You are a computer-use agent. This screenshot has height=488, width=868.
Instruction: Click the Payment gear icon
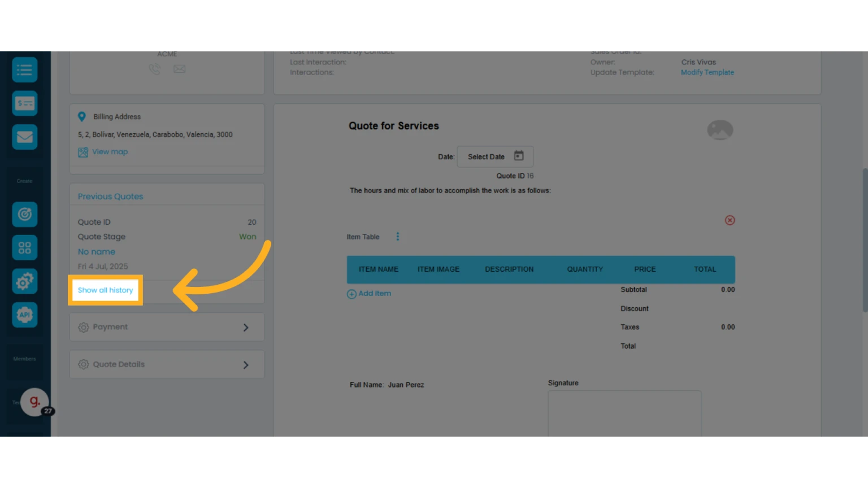[x=84, y=328]
